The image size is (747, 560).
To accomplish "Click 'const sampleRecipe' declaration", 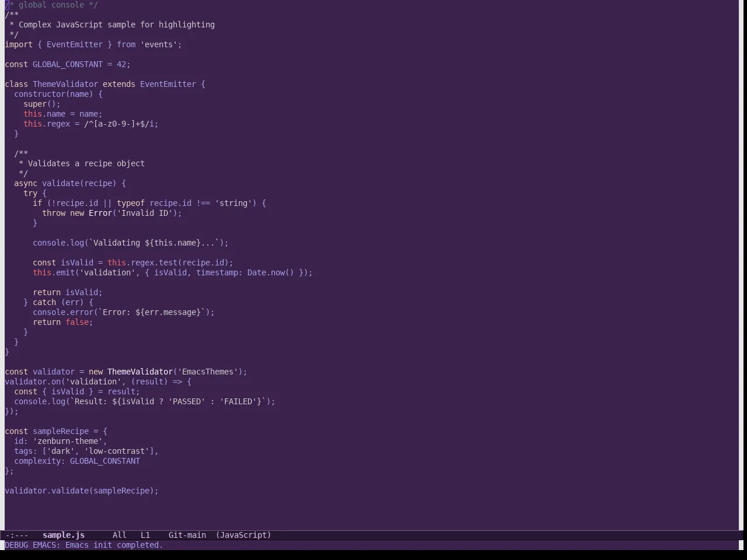I will click(47, 431).
